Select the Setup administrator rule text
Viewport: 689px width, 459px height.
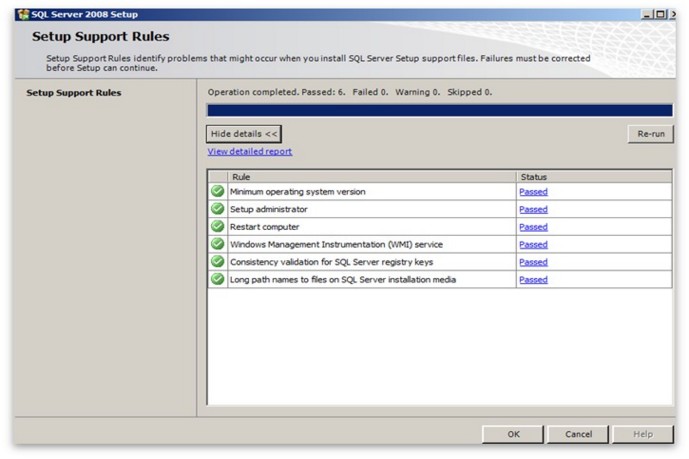[x=268, y=210]
